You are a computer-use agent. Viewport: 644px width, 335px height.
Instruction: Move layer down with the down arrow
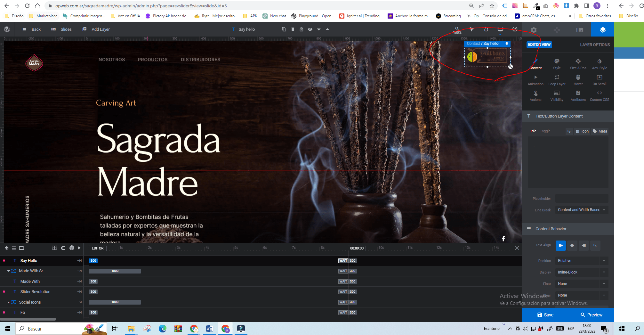coord(319,29)
